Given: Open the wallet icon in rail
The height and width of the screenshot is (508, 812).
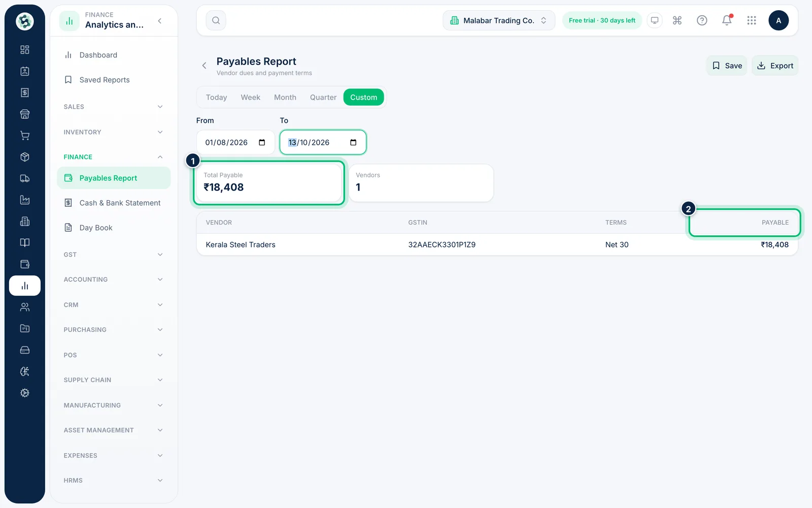Looking at the screenshot, I should click(x=24, y=264).
